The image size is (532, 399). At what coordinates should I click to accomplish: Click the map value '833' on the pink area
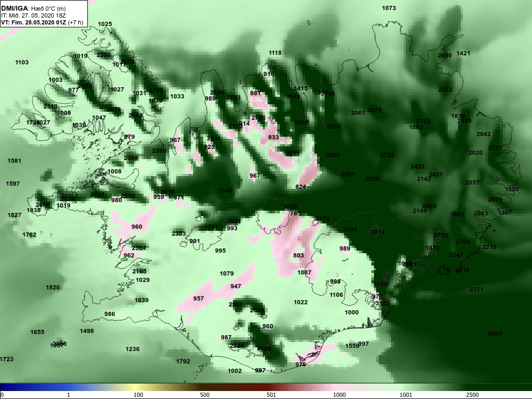pyautogui.click(x=273, y=137)
